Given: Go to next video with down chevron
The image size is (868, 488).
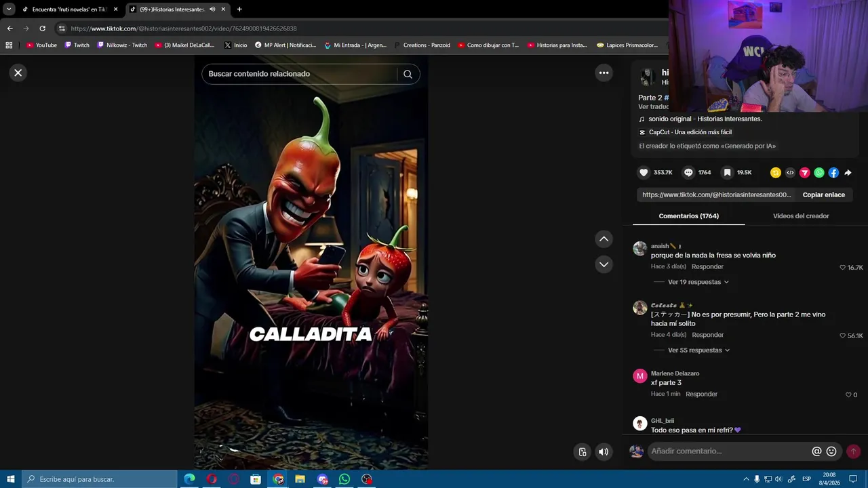Looking at the screenshot, I should click(604, 264).
